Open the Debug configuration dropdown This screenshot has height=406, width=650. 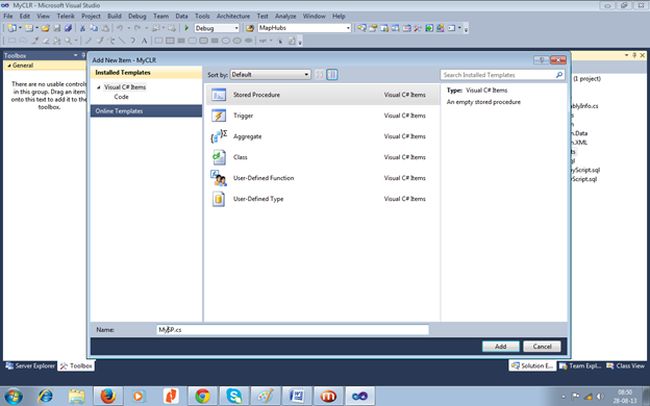point(217,28)
